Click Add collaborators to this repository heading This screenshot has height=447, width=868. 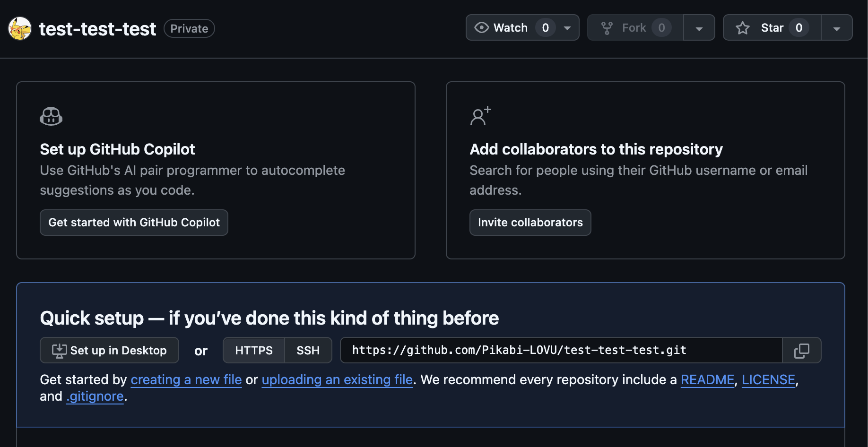coord(596,149)
